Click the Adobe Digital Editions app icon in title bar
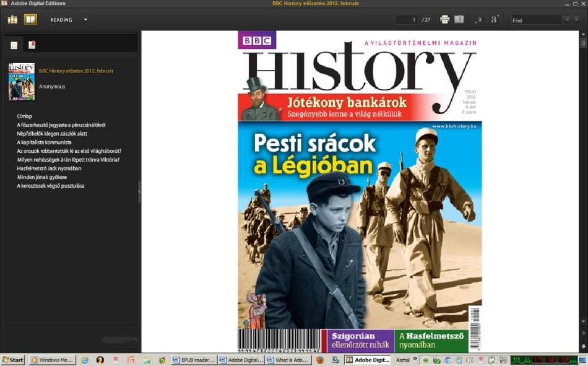Screen dimensions: 588x366 point(4,3)
